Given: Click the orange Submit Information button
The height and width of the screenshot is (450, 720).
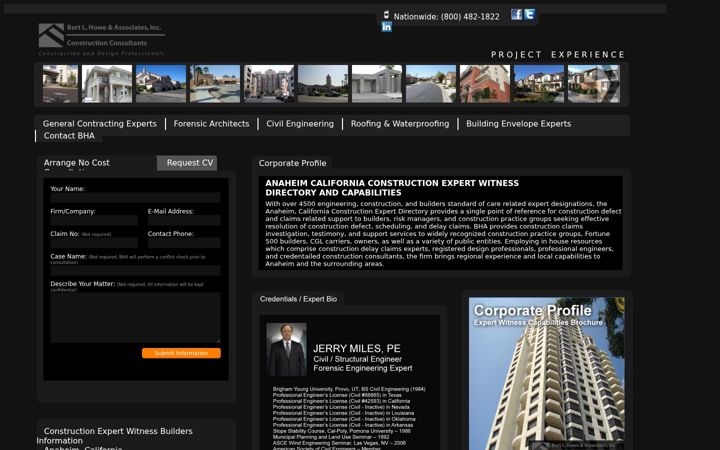Looking at the screenshot, I should (181, 353).
